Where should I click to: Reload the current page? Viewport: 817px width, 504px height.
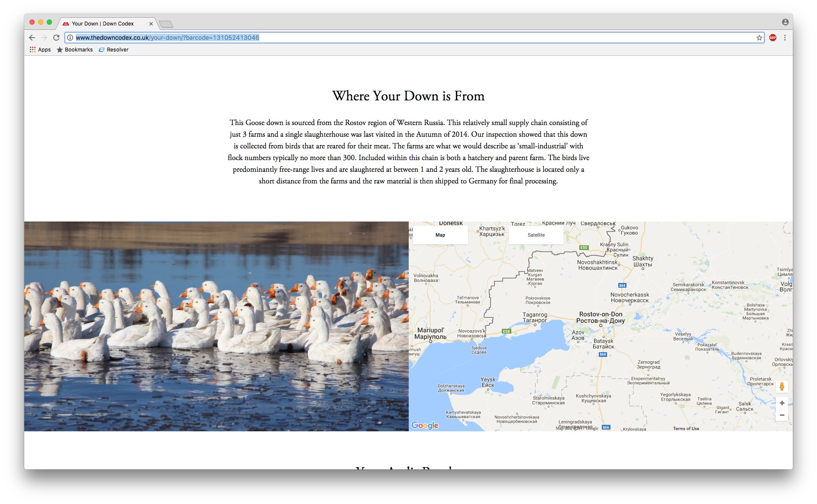tap(56, 38)
